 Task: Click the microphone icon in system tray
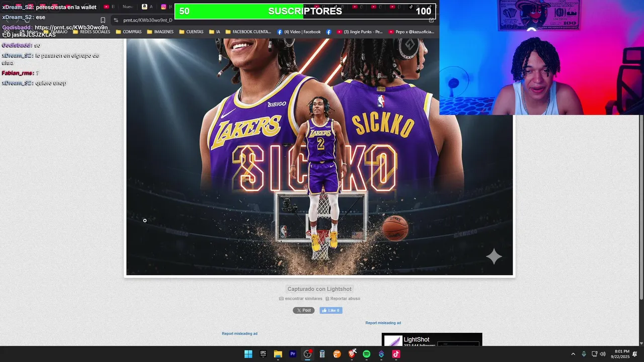click(584, 354)
